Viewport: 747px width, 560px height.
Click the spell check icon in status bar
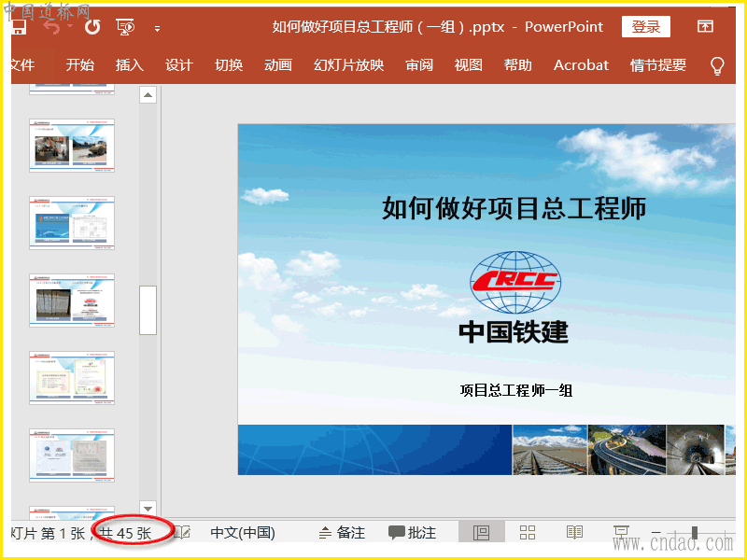pyautogui.click(x=183, y=532)
